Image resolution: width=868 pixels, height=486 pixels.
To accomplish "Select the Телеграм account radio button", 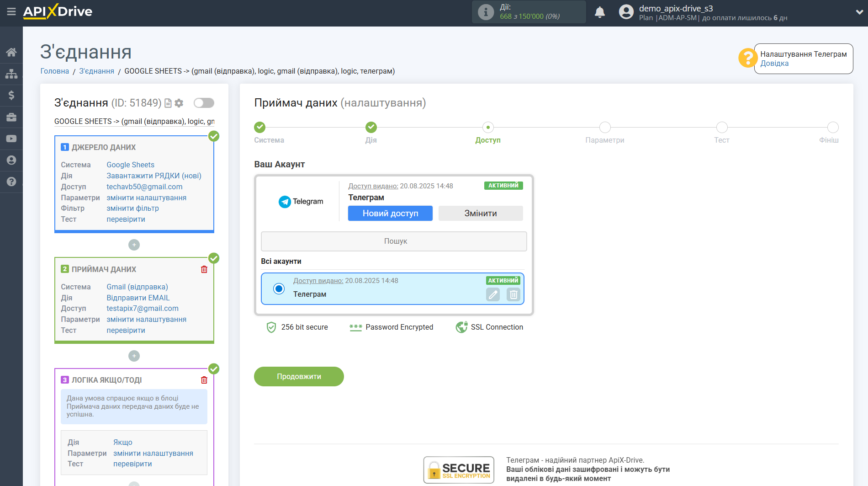I will (279, 288).
